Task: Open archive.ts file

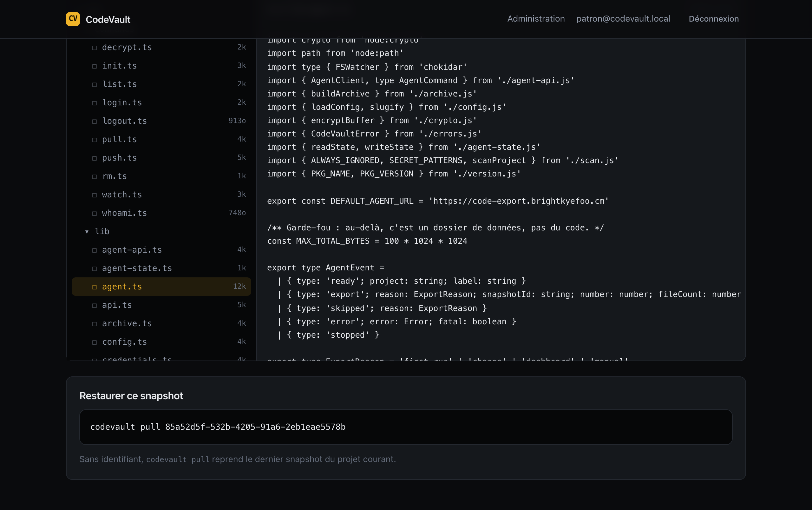Action: 161,323
